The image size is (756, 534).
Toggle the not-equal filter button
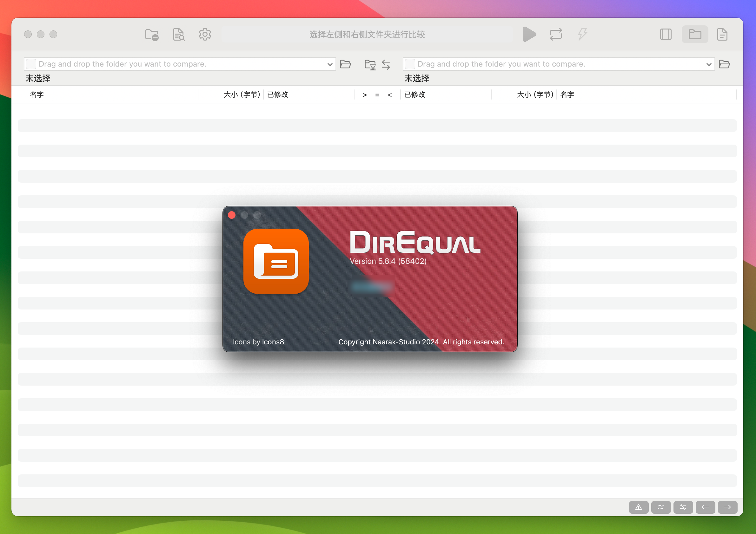683,507
